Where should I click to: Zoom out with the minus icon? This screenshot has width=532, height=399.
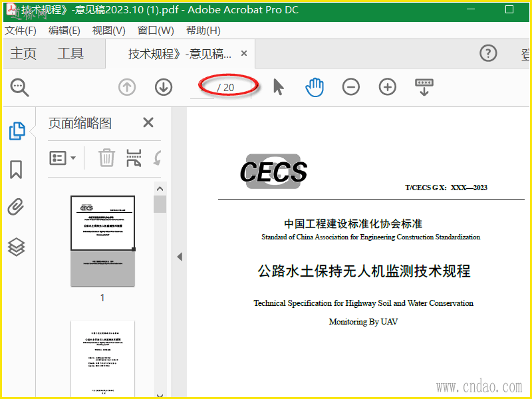[351, 87]
